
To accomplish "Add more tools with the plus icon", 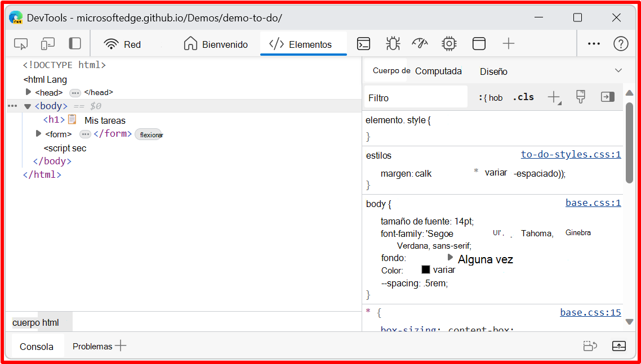I will [508, 43].
